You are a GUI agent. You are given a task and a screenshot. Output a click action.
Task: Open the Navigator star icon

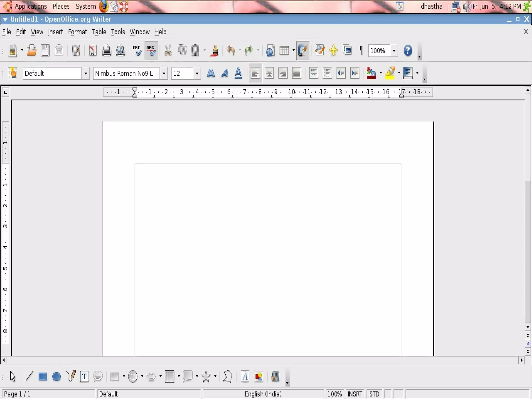[334, 50]
